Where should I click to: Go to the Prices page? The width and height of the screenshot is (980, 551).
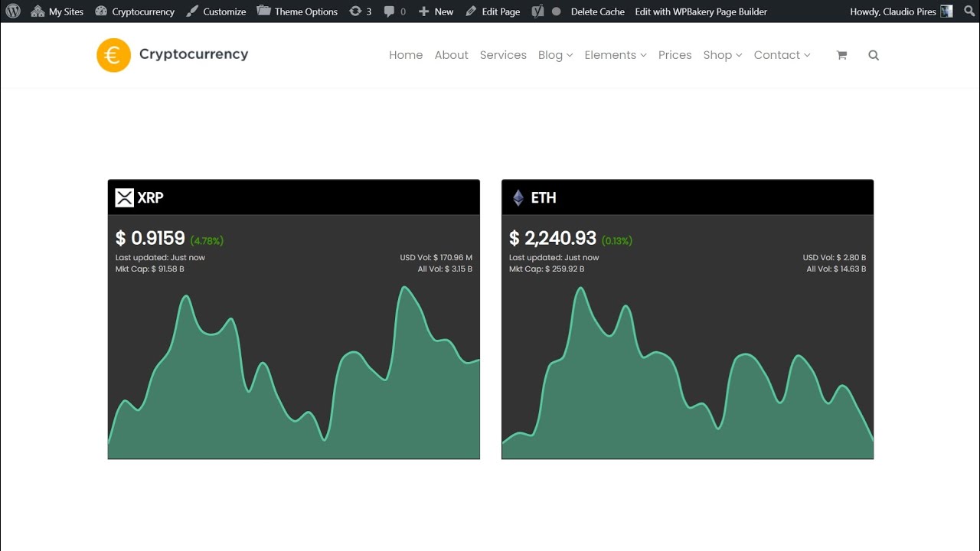coord(675,55)
